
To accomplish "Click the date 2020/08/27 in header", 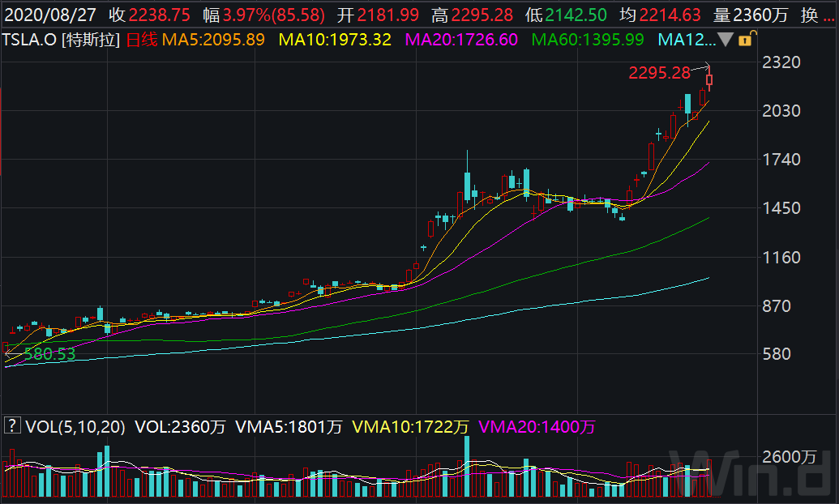I will (x=50, y=15).
